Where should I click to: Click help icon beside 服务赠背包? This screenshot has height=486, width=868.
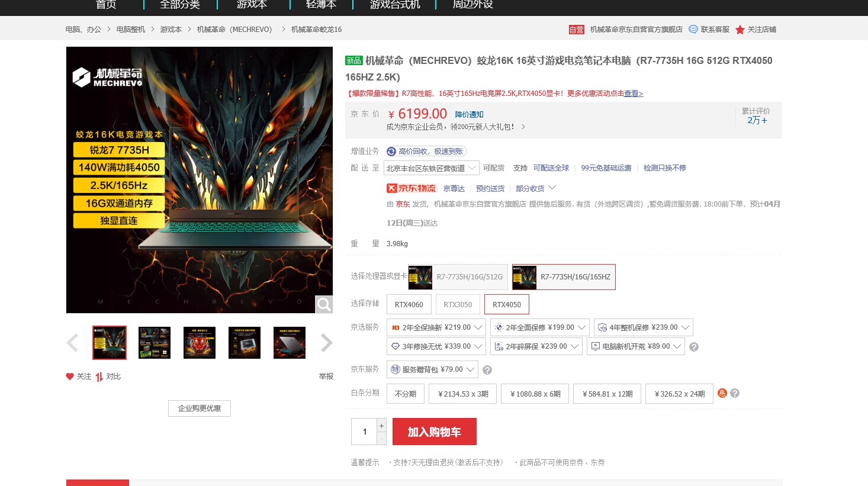pyautogui.click(x=487, y=370)
